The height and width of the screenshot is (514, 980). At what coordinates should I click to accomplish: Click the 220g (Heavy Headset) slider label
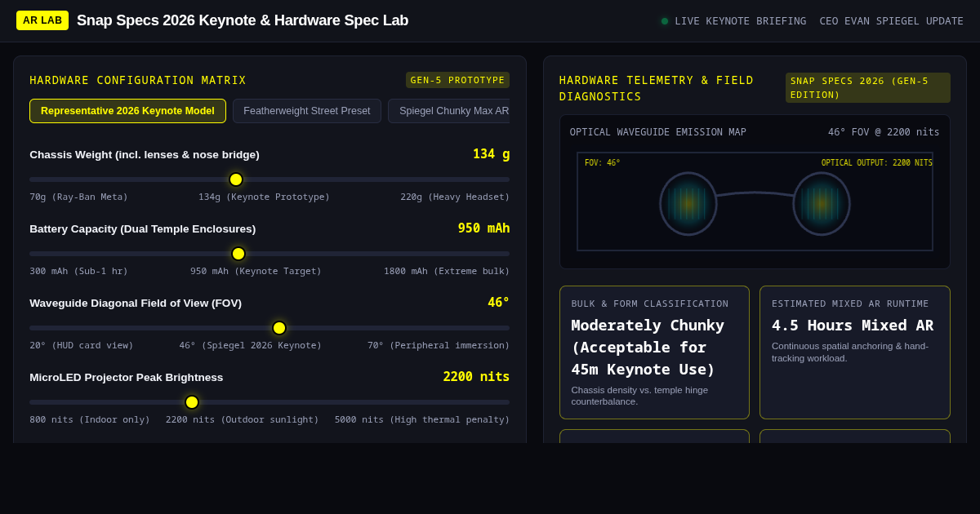pos(455,197)
